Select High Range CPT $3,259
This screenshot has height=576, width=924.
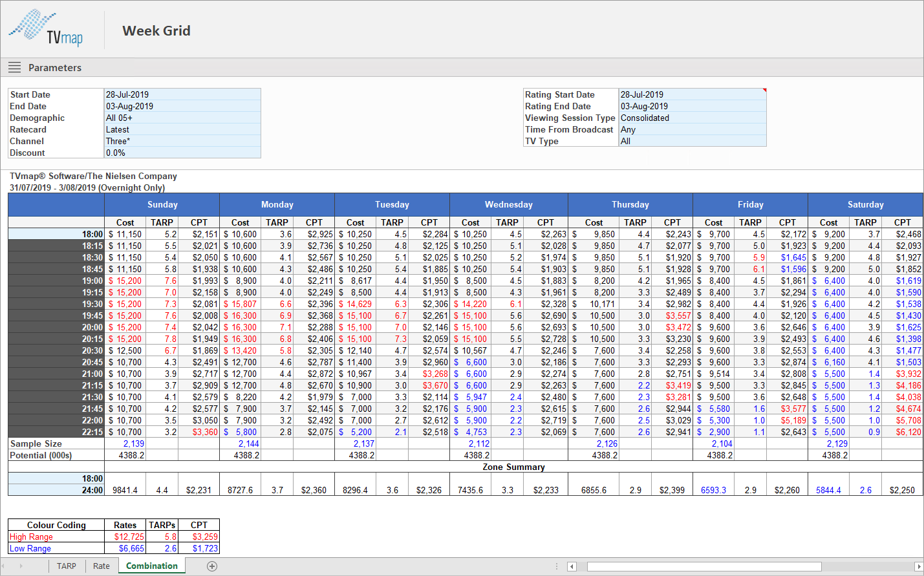tap(199, 537)
